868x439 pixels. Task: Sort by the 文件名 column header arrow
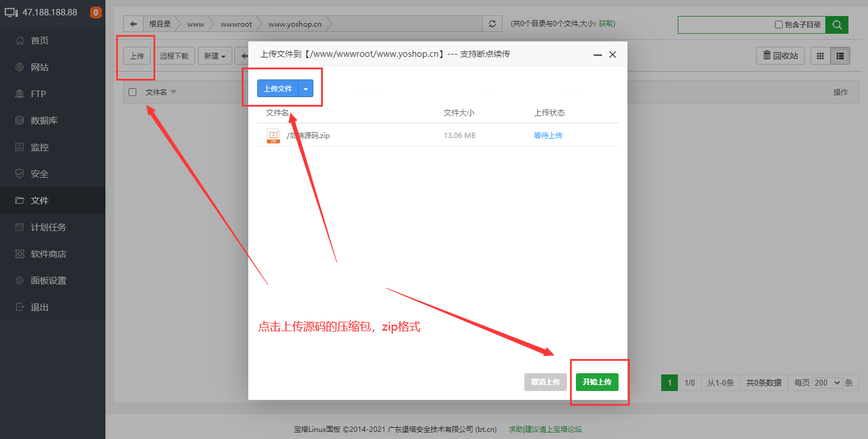point(174,92)
